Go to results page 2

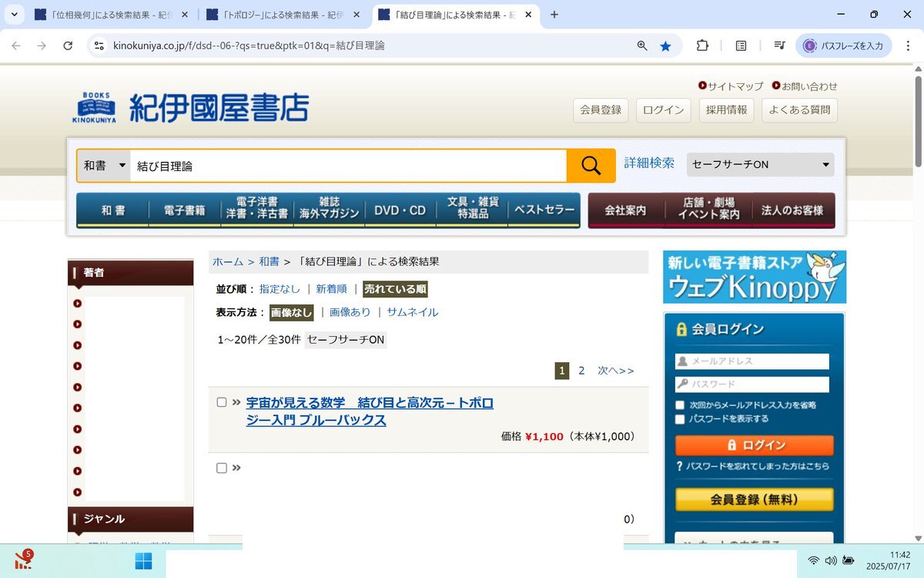point(581,371)
